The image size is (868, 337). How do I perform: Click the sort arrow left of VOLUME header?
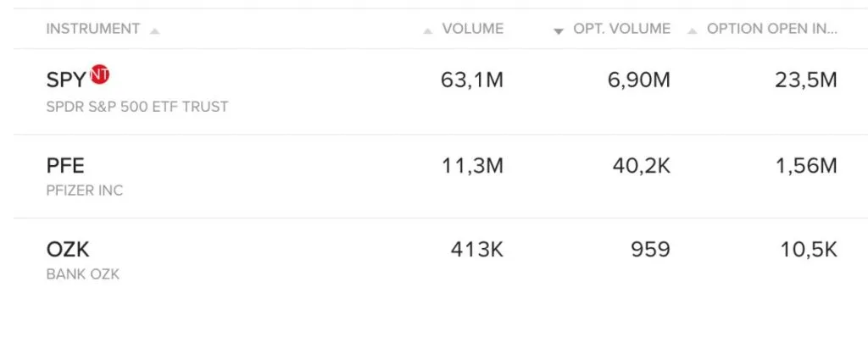[427, 31]
